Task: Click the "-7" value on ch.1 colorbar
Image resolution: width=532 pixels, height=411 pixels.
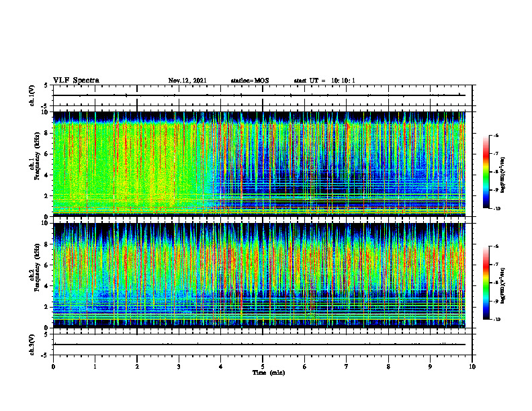Action: (495, 154)
